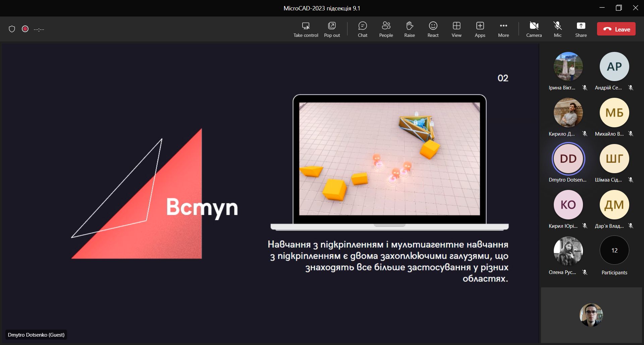Viewport: 644px width, 345px height.
Task: Click the red recording indicator
Action: point(25,29)
